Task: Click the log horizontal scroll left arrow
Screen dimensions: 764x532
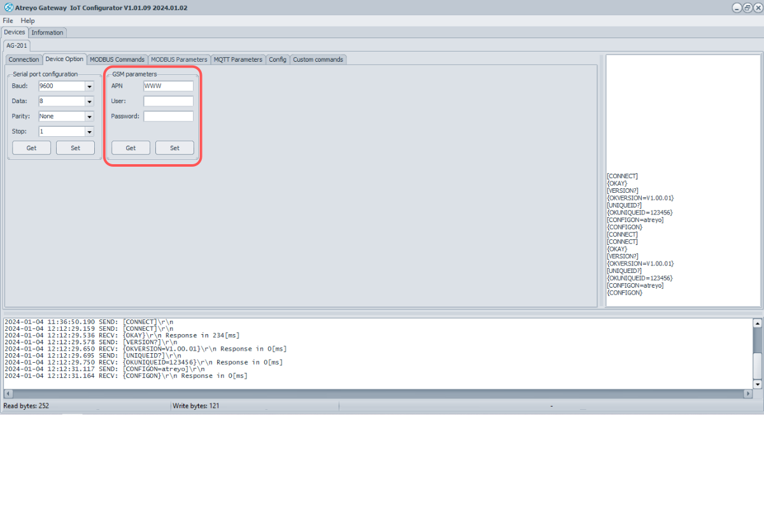Action: coord(8,394)
